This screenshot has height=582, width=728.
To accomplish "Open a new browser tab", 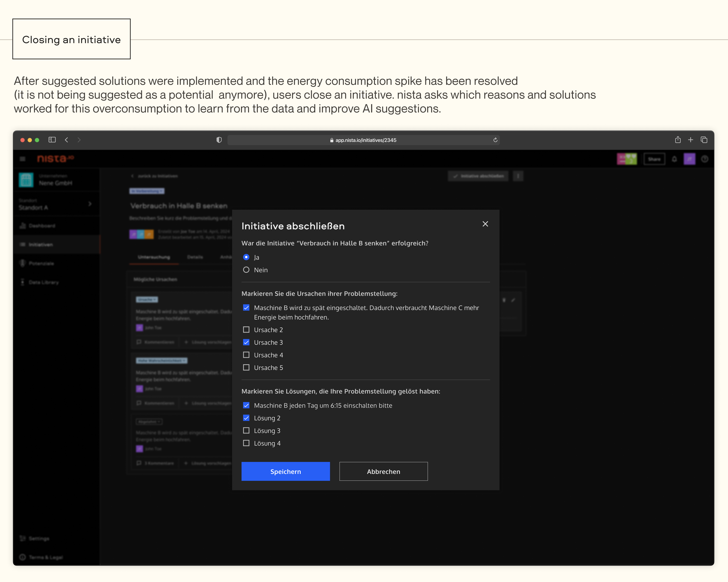I will coord(691,140).
